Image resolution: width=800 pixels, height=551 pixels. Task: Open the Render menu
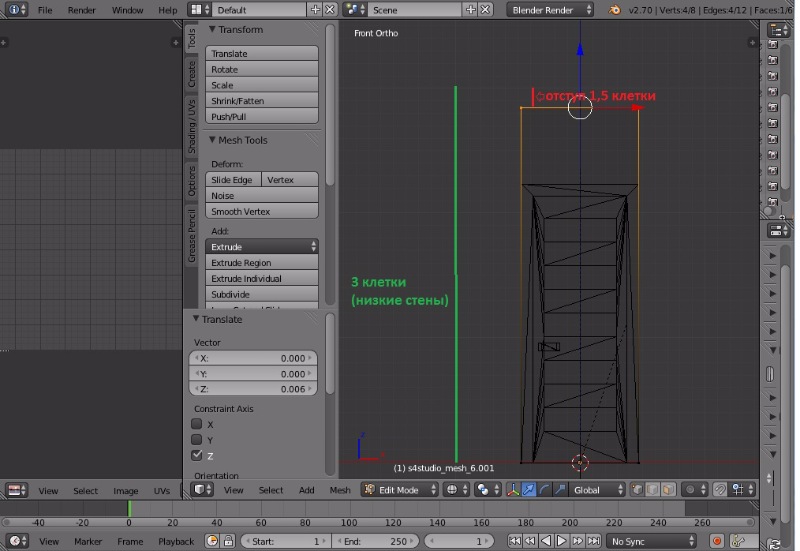[x=81, y=9]
